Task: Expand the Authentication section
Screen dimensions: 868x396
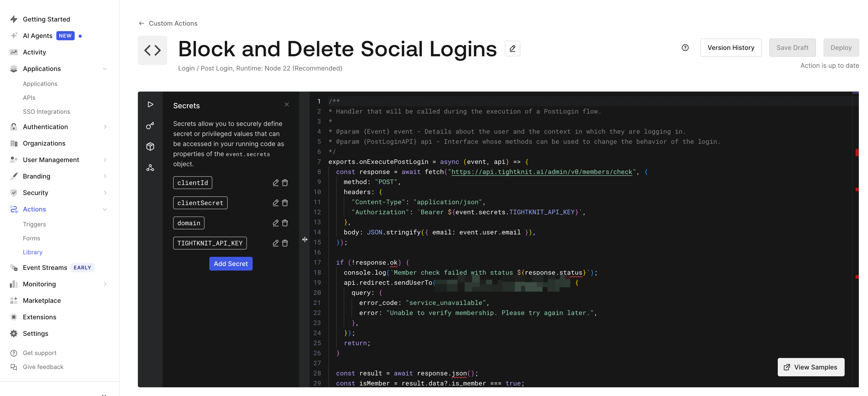Action: tap(105, 127)
